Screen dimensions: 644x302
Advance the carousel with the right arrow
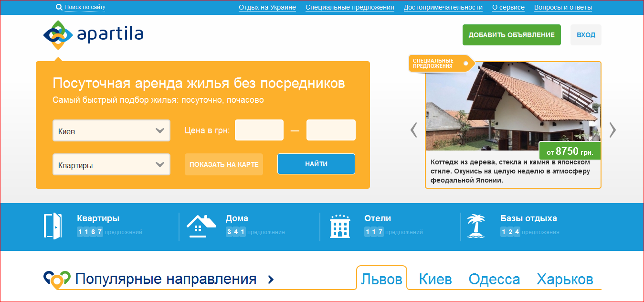pyautogui.click(x=612, y=129)
